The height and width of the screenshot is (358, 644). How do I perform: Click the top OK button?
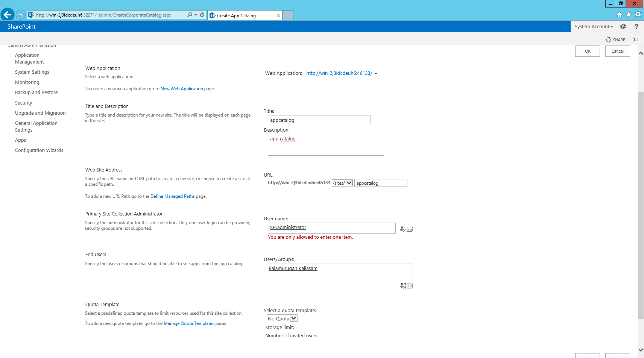click(587, 51)
